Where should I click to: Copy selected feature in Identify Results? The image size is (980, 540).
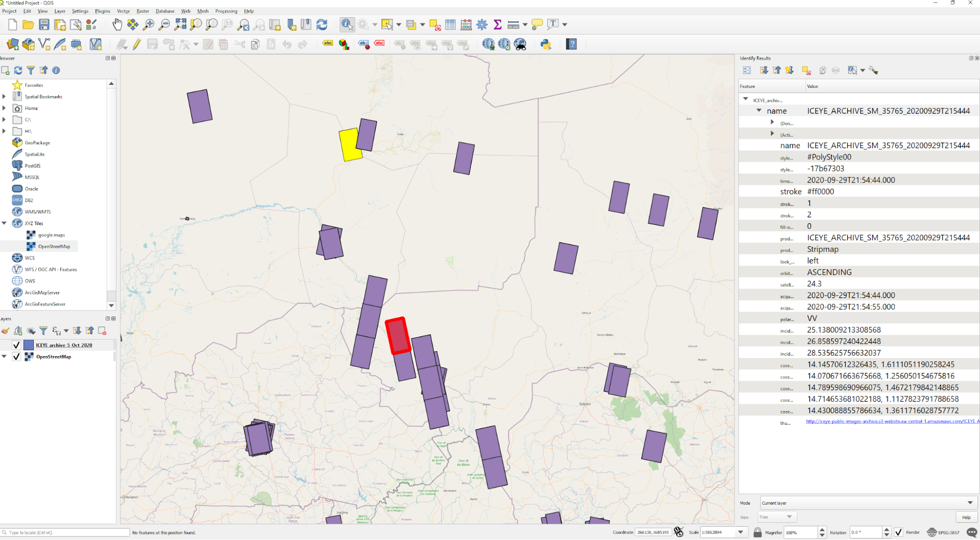[823, 70]
